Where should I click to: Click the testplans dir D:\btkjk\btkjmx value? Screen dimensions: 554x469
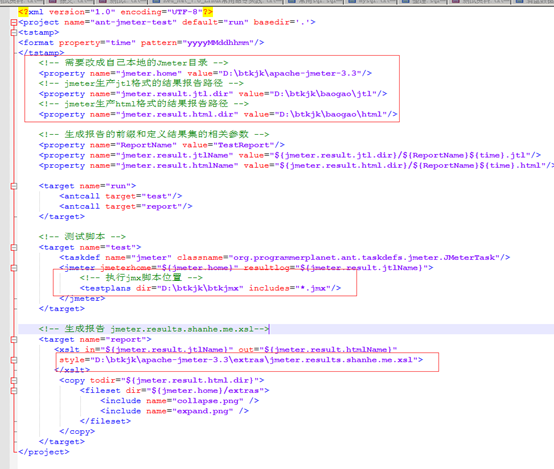[x=200, y=288]
